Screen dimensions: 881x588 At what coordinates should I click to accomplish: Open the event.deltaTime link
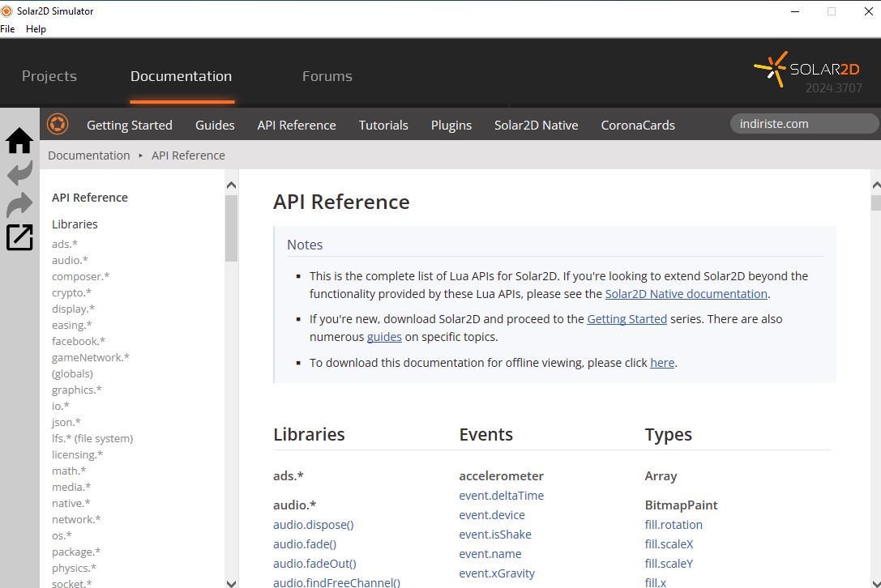coord(501,496)
